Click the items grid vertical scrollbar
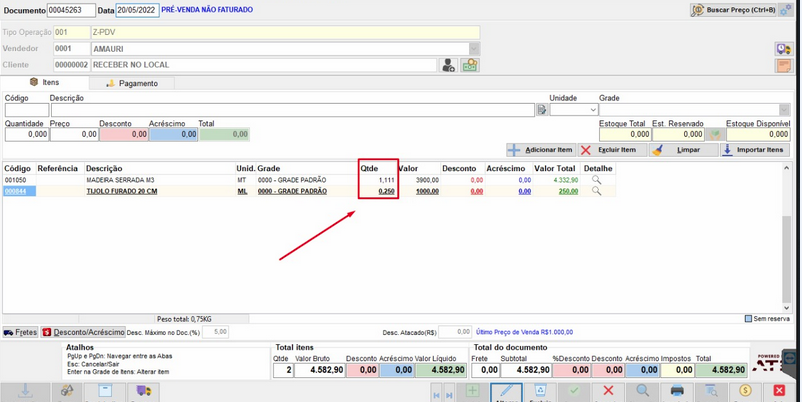Image resolution: width=802 pixels, height=402 pixels. point(787,237)
